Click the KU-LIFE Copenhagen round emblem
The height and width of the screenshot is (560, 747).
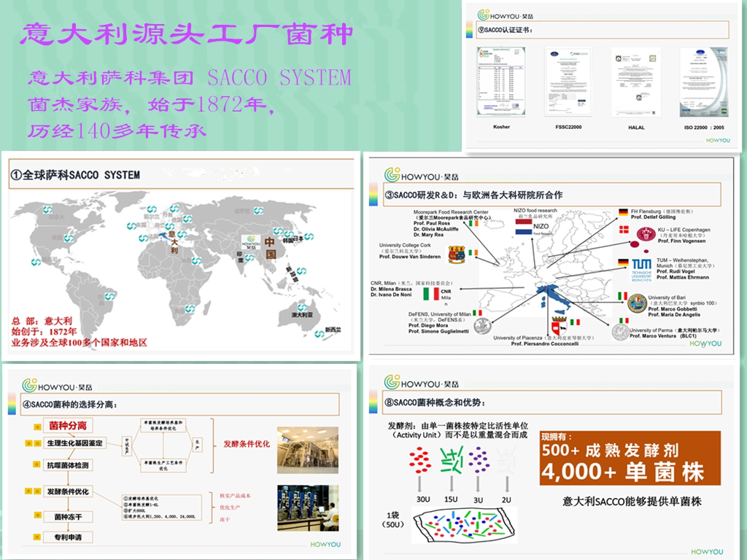click(x=646, y=234)
